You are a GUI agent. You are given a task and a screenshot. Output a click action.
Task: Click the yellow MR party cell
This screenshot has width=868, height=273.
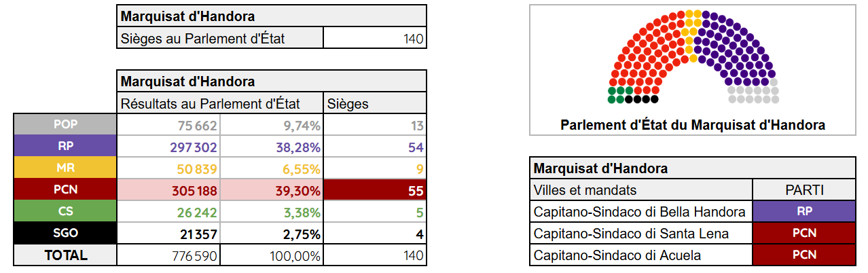coord(65,168)
